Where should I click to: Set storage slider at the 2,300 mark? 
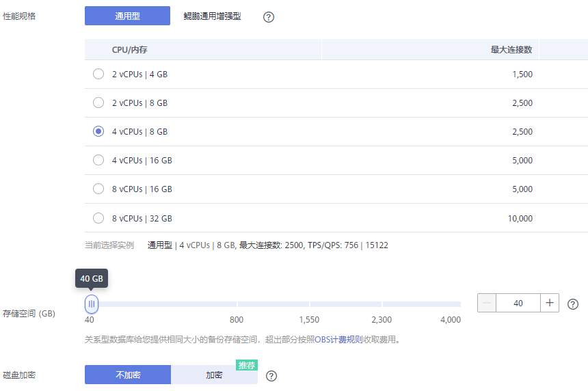click(x=382, y=304)
